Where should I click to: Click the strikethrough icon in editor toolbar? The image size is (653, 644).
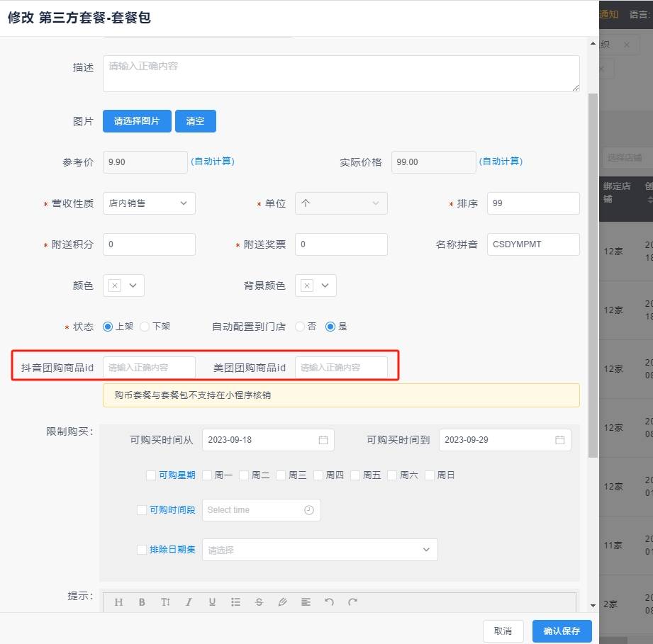point(259,602)
